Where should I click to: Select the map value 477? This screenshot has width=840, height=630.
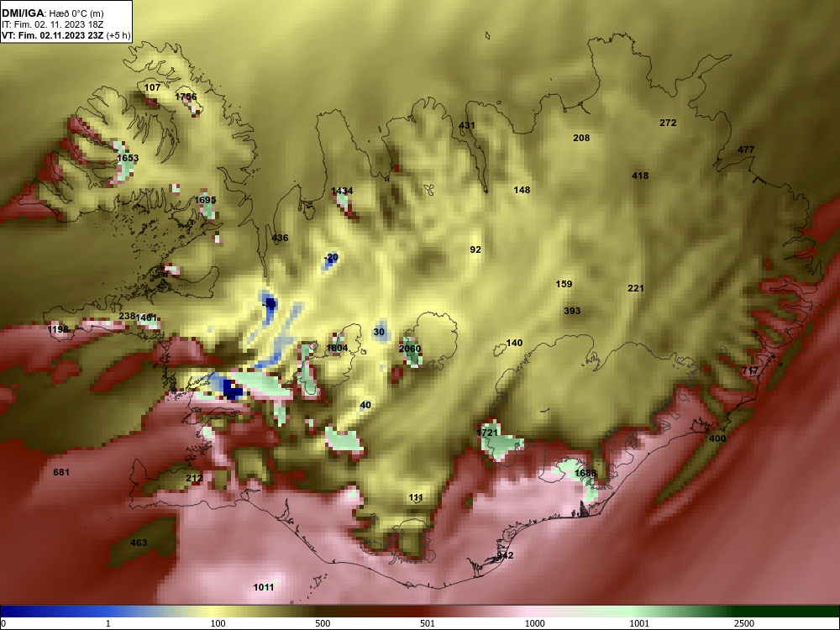click(x=746, y=150)
